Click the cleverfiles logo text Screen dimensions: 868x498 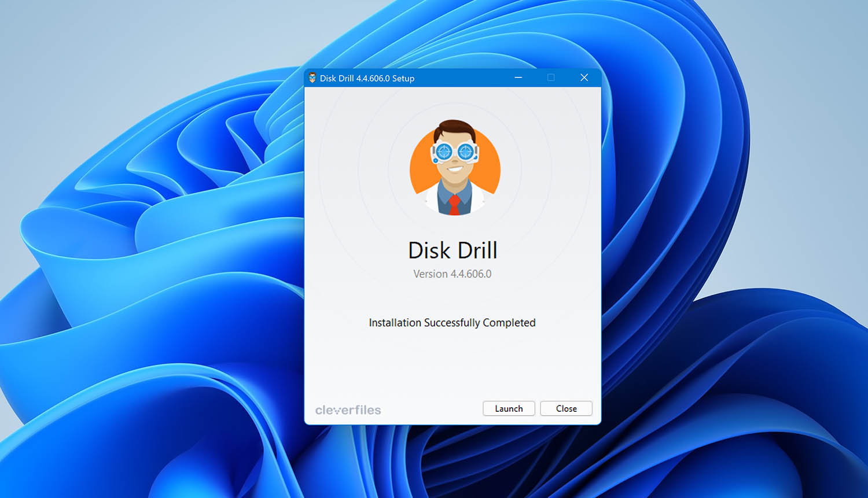[x=348, y=410]
